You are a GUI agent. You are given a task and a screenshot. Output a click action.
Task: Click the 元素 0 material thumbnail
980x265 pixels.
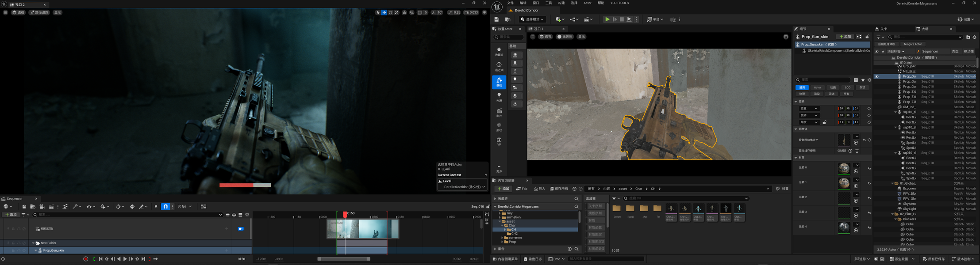(844, 168)
